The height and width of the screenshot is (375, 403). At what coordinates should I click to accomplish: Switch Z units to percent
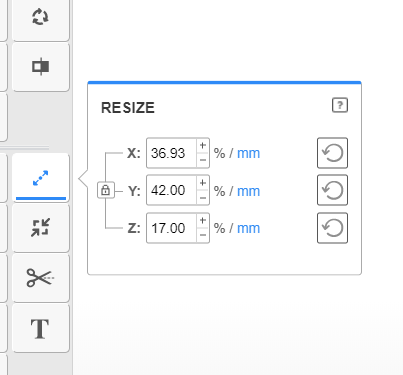coord(219,228)
